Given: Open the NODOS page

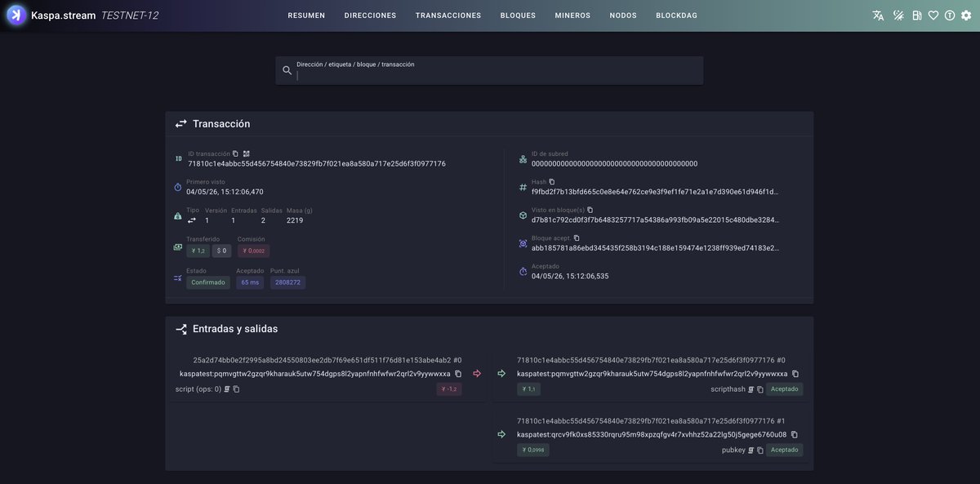Looking at the screenshot, I should coord(623,16).
